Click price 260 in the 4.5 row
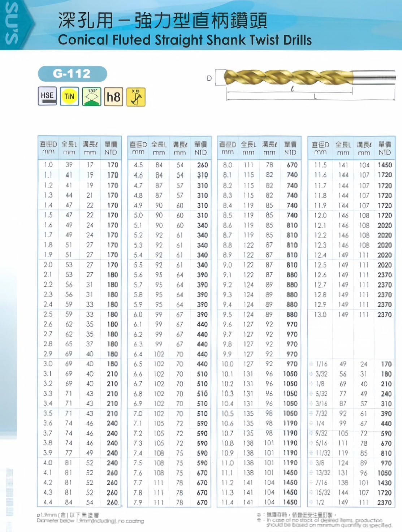Screen dimensions: 402x532 click(203, 165)
